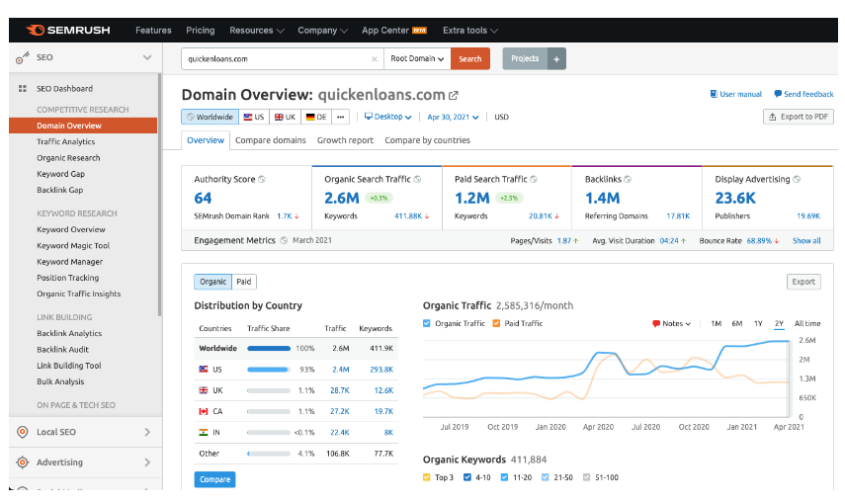Open Traffic Analytics in sidebar
845x504 pixels.
[66, 141]
